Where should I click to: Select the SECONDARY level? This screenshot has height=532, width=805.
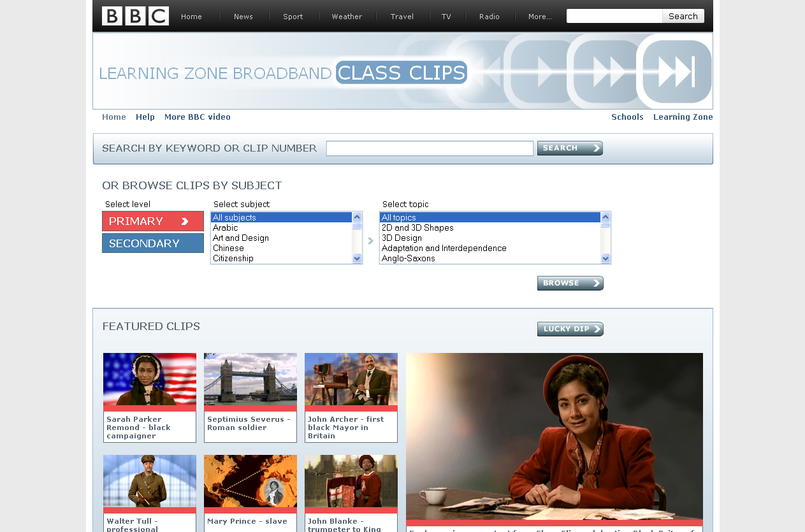tap(153, 243)
